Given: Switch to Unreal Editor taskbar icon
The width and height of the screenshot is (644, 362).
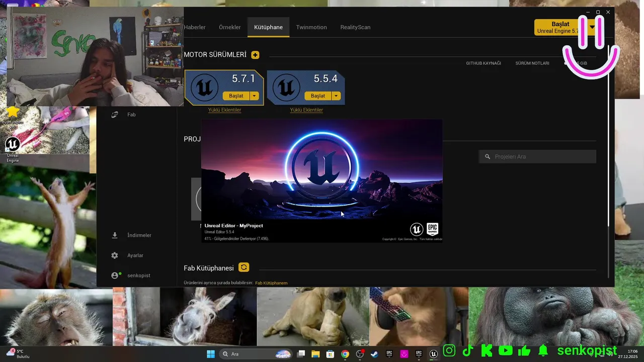Looking at the screenshot, I should (x=433, y=354).
